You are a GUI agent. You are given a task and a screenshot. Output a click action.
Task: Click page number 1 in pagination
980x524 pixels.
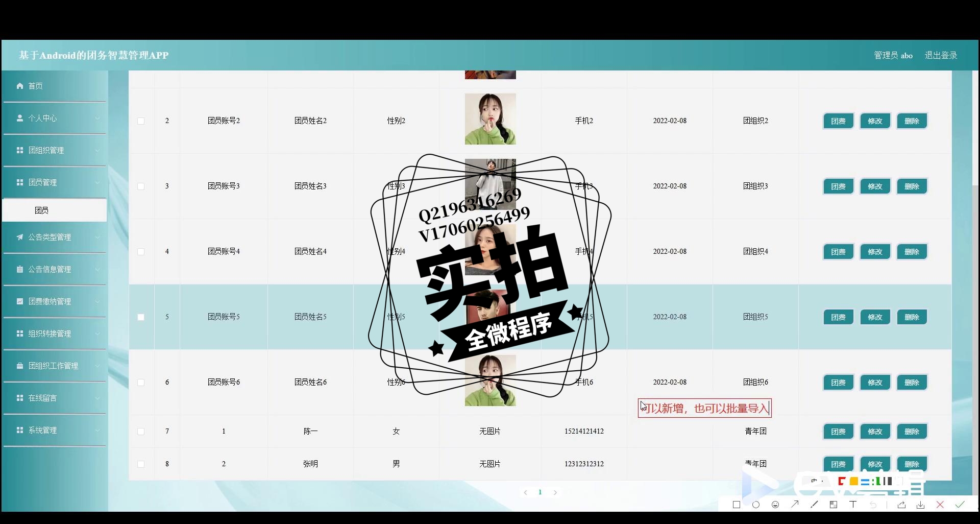pyautogui.click(x=540, y=492)
